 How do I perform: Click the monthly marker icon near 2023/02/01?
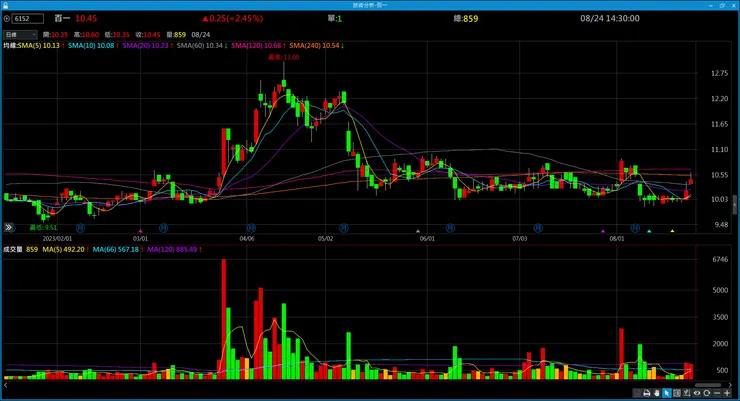[x=81, y=228]
